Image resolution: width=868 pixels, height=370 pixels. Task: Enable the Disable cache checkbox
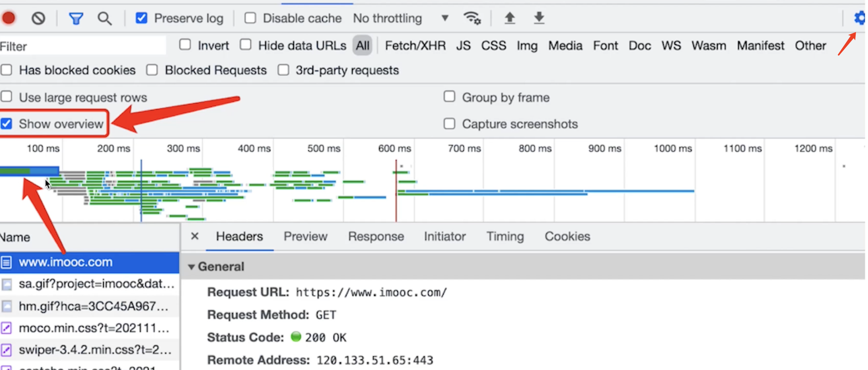[x=250, y=18]
